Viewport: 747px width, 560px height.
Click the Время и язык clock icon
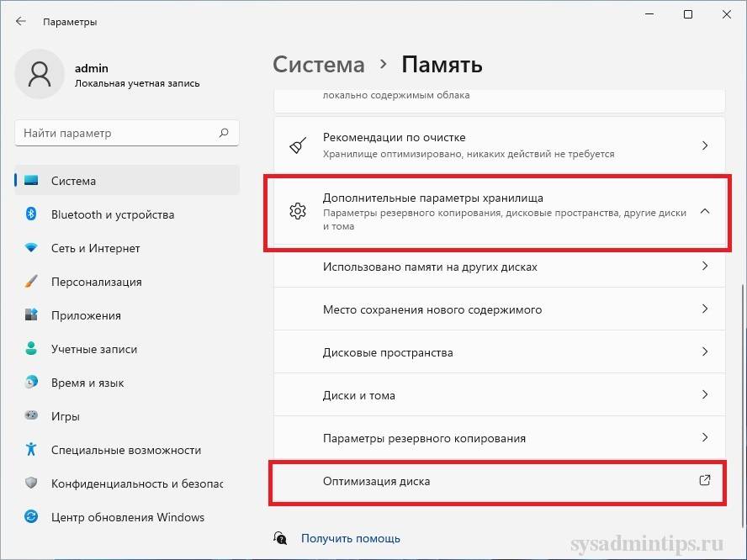click(31, 383)
